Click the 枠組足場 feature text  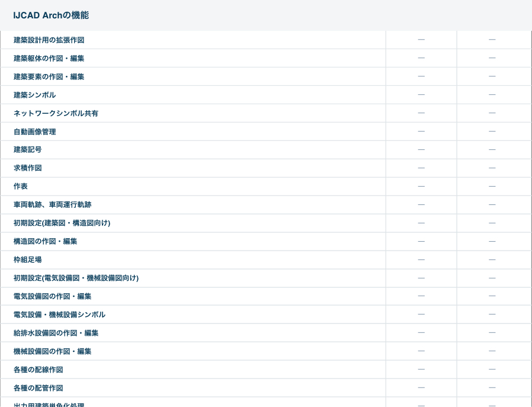click(x=27, y=260)
